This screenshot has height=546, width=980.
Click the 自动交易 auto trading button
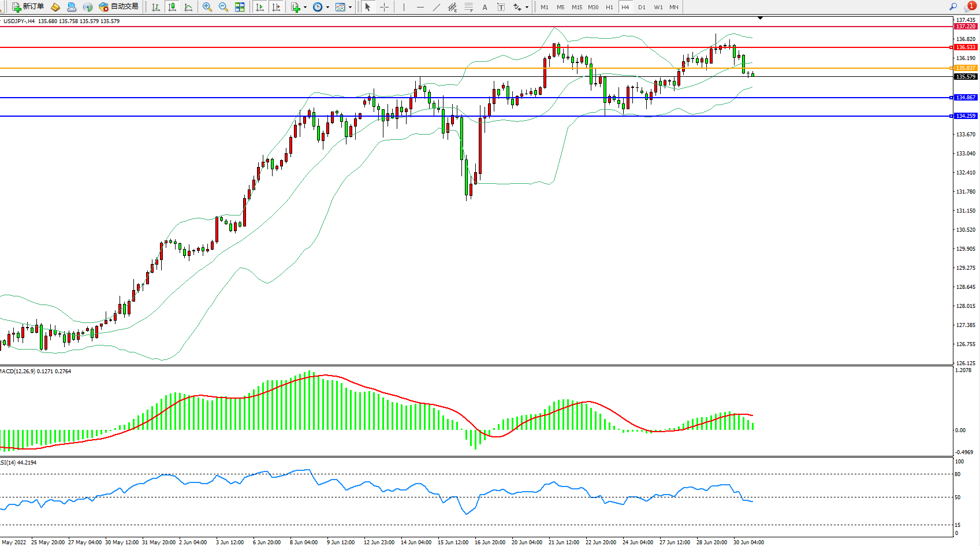coord(118,7)
